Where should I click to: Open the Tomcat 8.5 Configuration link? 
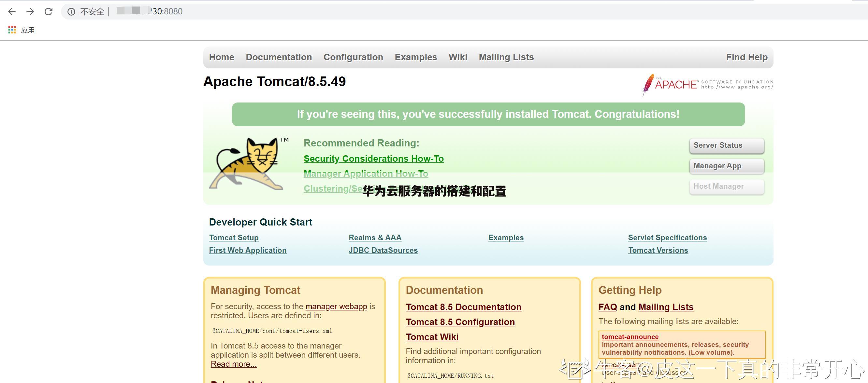(460, 322)
